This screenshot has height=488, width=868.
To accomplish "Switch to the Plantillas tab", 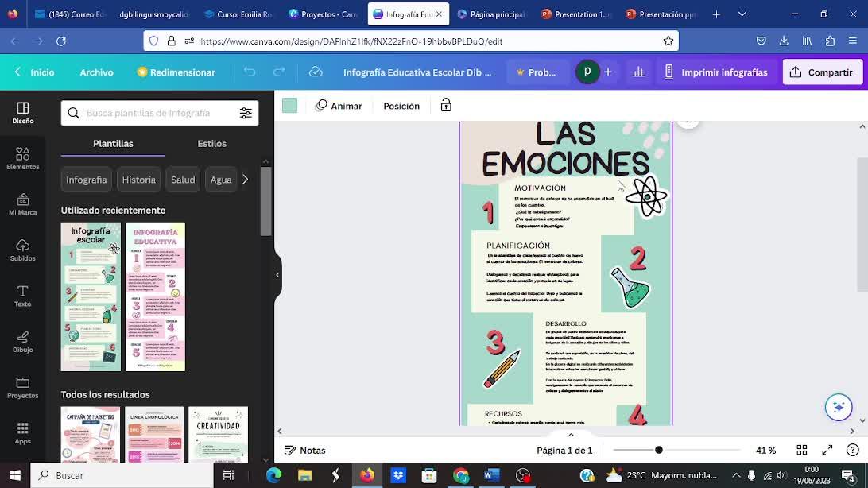I will coord(113,143).
